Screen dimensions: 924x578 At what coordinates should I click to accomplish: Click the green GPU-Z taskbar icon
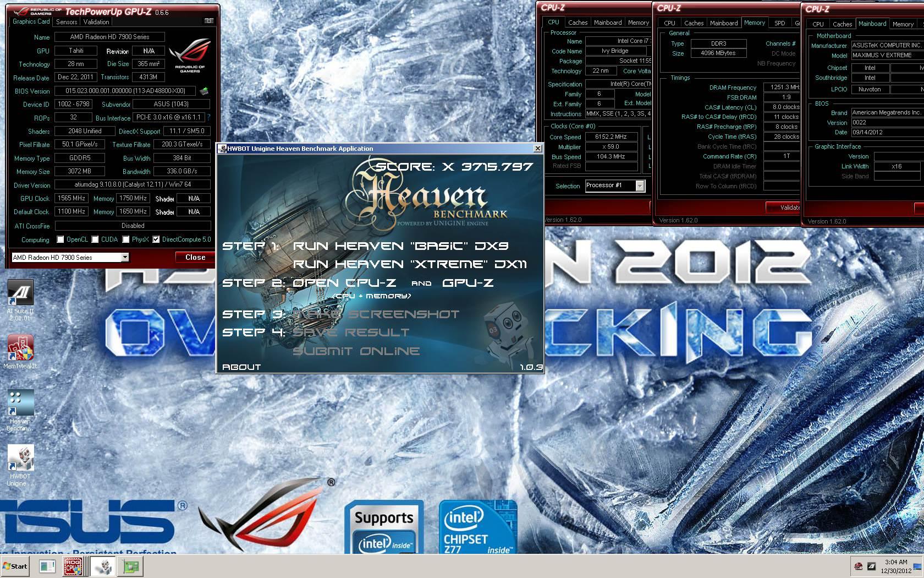click(x=131, y=566)
